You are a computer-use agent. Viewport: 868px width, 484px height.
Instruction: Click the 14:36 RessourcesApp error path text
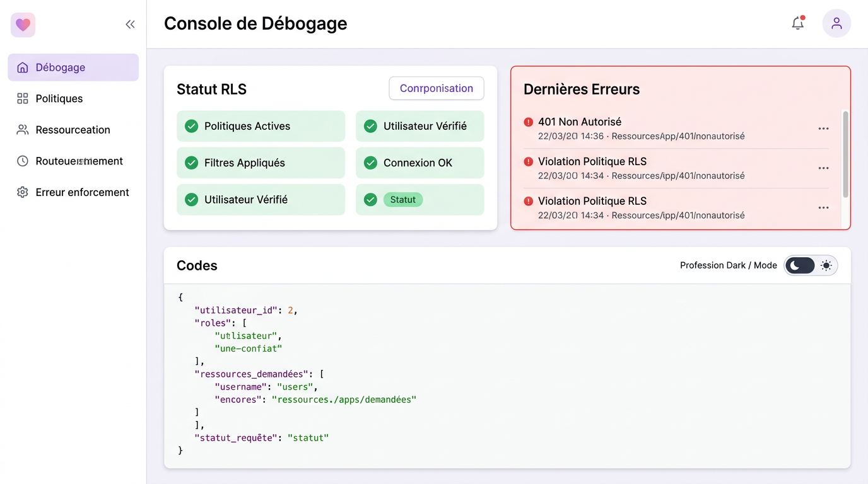(x=642, y=136)
